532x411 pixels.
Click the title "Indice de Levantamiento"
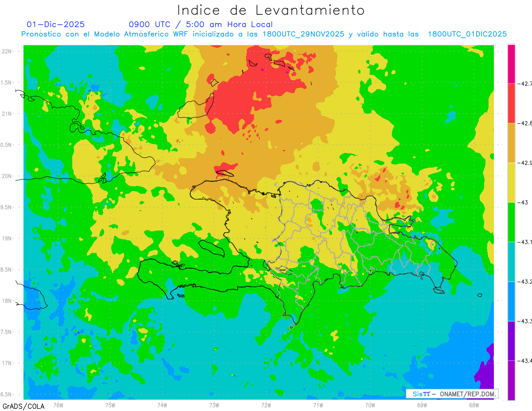[271, 10]
